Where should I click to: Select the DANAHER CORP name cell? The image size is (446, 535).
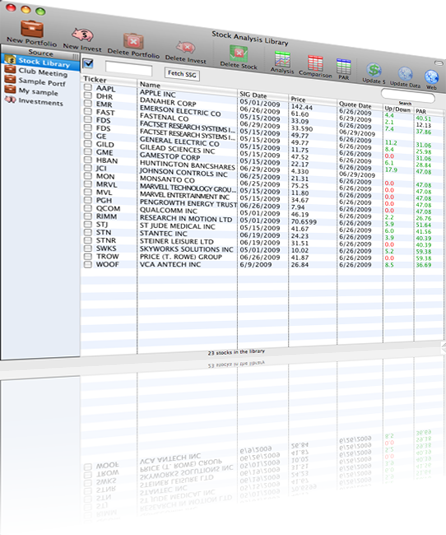click(x=168, y=102)
